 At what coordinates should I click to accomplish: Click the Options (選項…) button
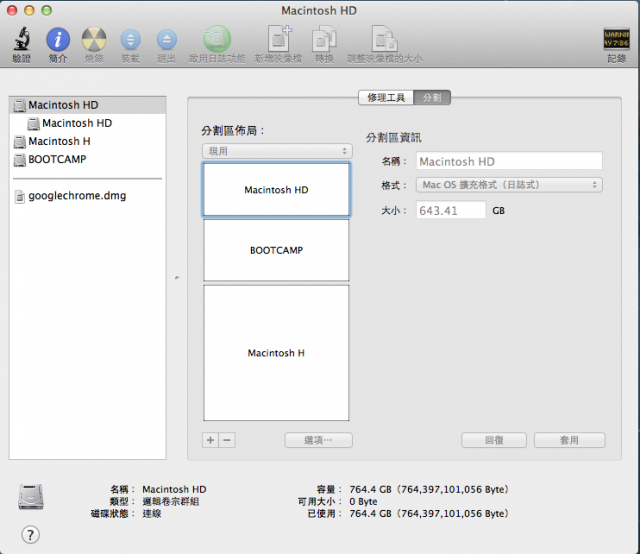pyautogui.click(x=318, y=440)
